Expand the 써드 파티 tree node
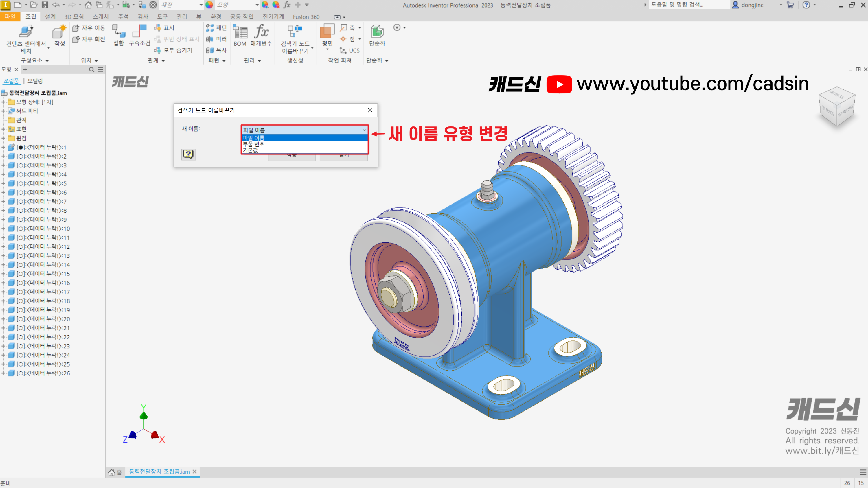The width and height of the screenshot is (868, 488). tap(3, 111)
